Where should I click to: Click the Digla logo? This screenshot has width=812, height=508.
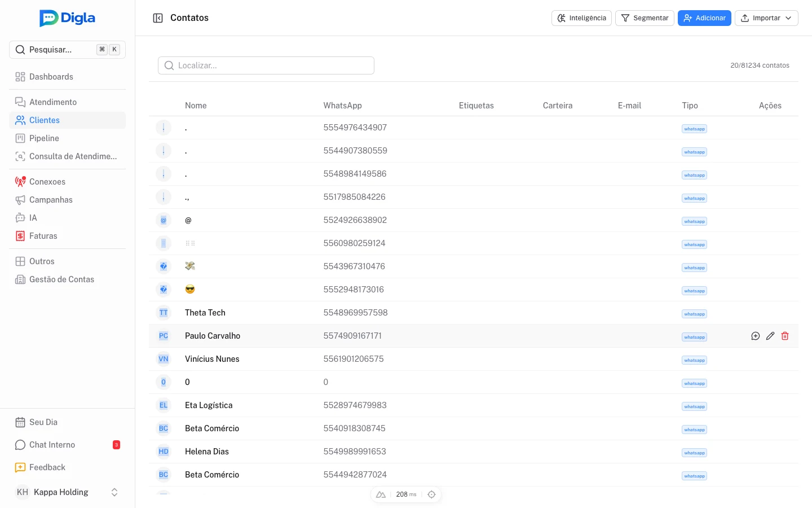[67, 18]
